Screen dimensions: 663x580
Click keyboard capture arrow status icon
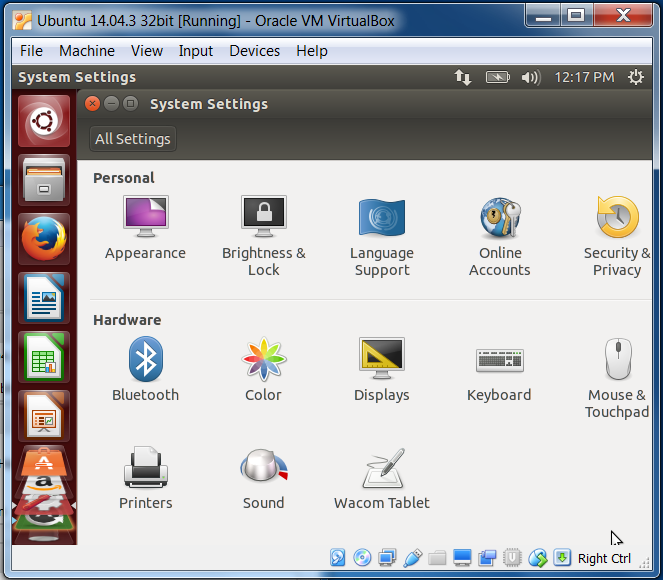[562, 557]
